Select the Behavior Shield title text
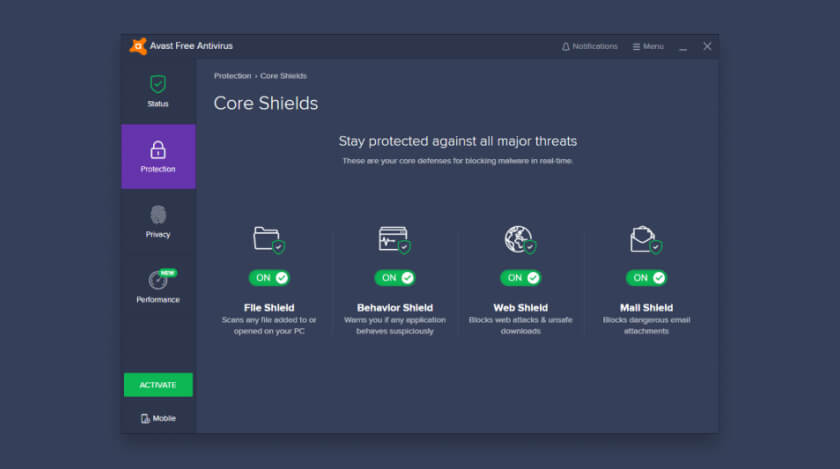This screenshot has width=840, height=469. [395, 308]
